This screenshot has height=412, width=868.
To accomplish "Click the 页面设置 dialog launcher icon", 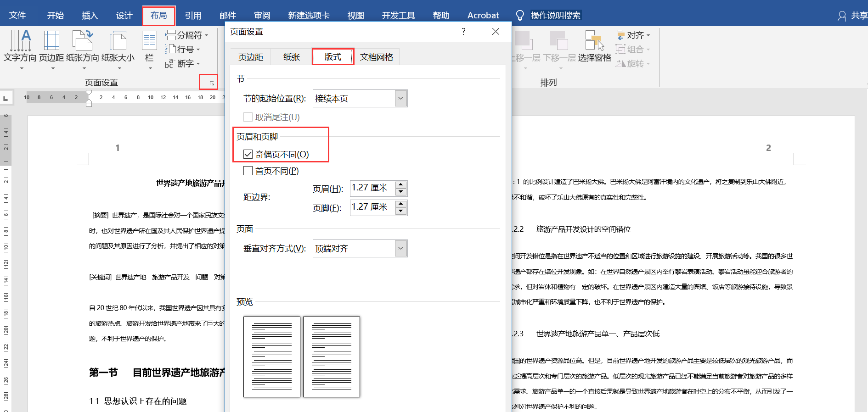I will 212,83.
